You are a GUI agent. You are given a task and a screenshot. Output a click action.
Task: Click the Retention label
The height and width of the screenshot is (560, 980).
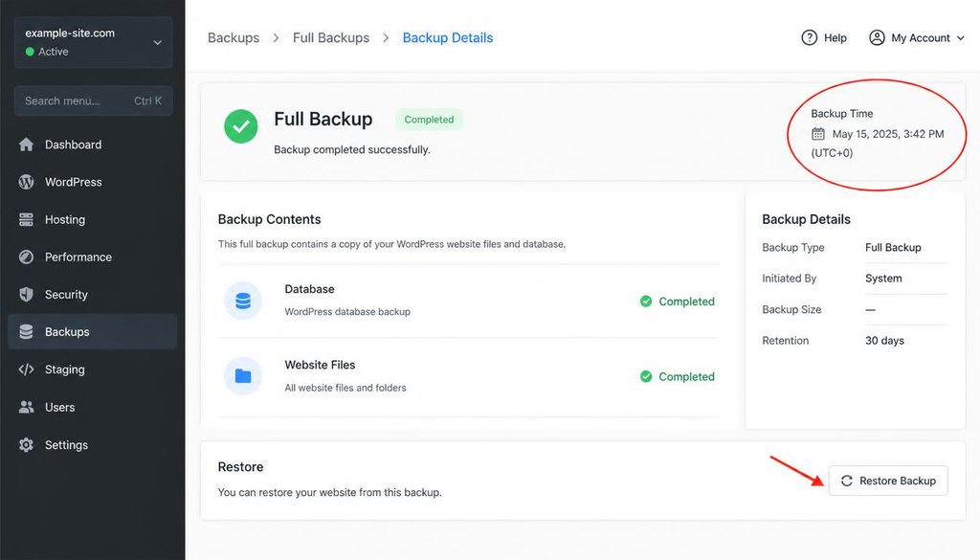[786, 341]
